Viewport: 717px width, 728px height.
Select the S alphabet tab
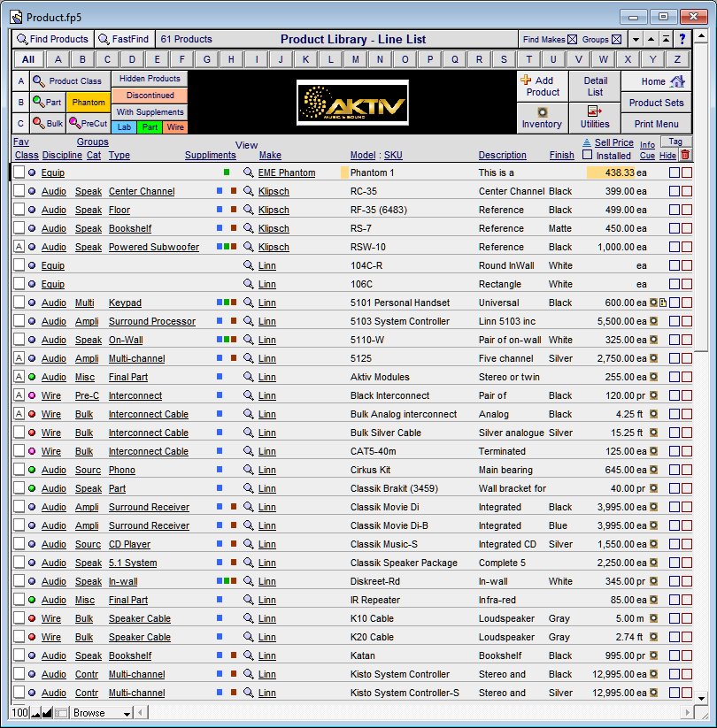pos(504,59)
